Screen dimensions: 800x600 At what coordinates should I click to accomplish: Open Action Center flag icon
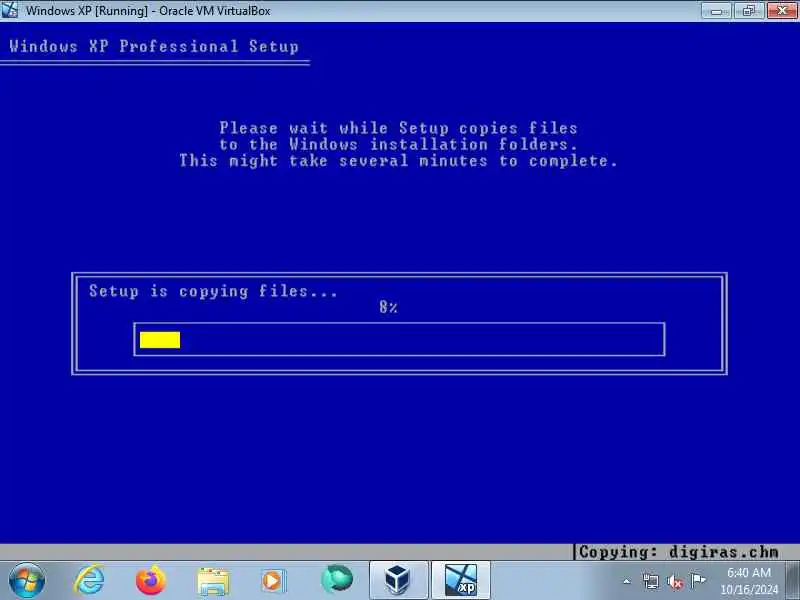pyautogui.click(x=698, y=580)
